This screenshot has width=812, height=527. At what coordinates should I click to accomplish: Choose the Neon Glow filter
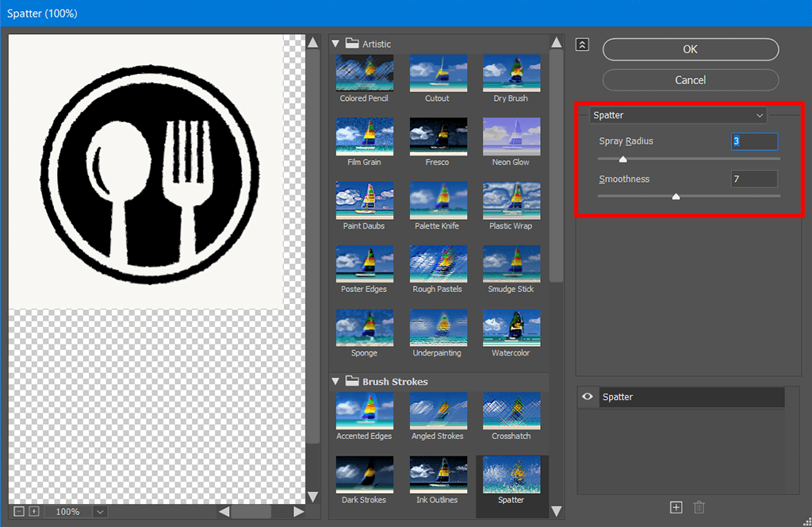[x=511, y=137]
